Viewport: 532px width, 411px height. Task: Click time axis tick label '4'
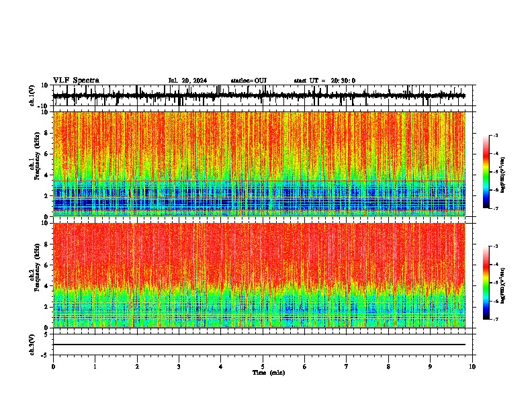[x=221, y=367]
